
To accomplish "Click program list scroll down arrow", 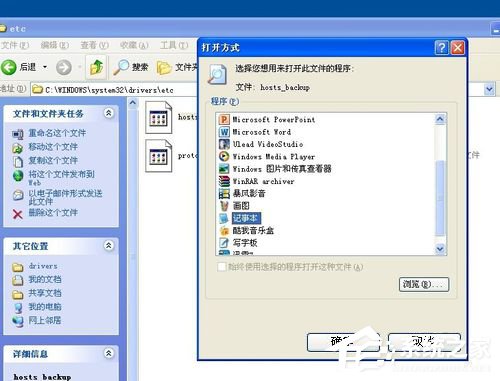I will tap(440, 249).
